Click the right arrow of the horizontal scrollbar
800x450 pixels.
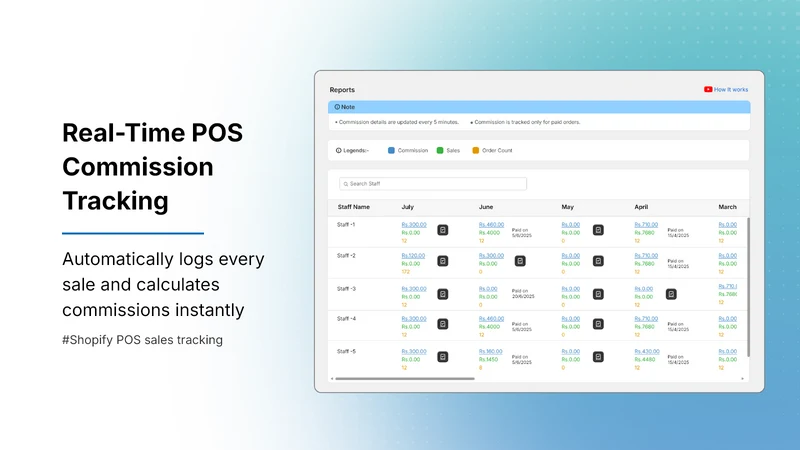point(742,379)
